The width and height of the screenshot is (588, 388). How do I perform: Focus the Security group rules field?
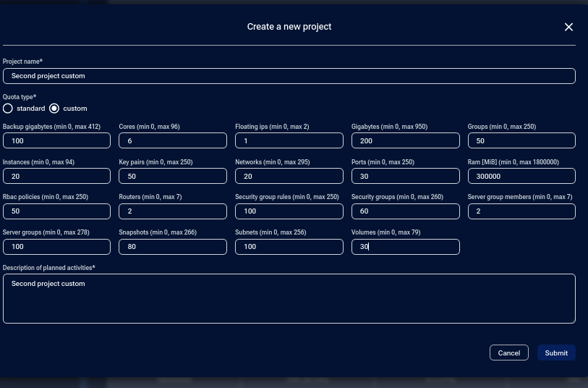[x=289, y=211]
